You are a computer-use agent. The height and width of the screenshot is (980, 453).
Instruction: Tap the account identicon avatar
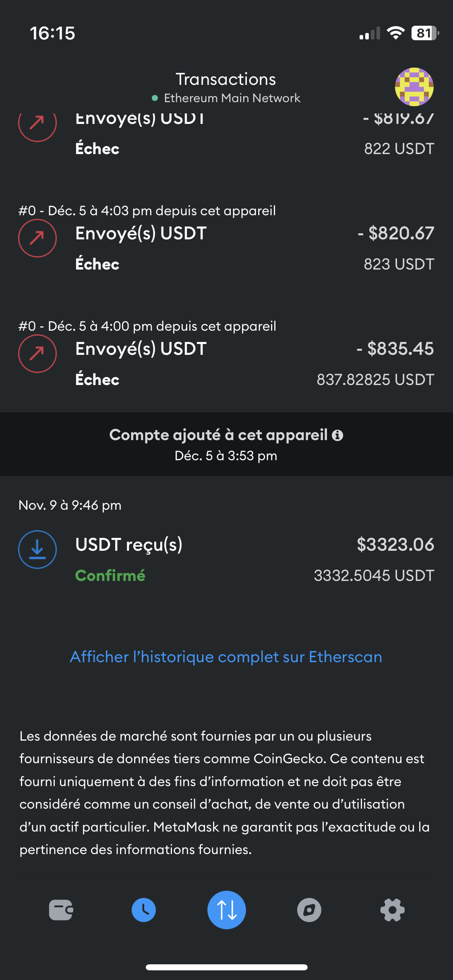(414, 86)
